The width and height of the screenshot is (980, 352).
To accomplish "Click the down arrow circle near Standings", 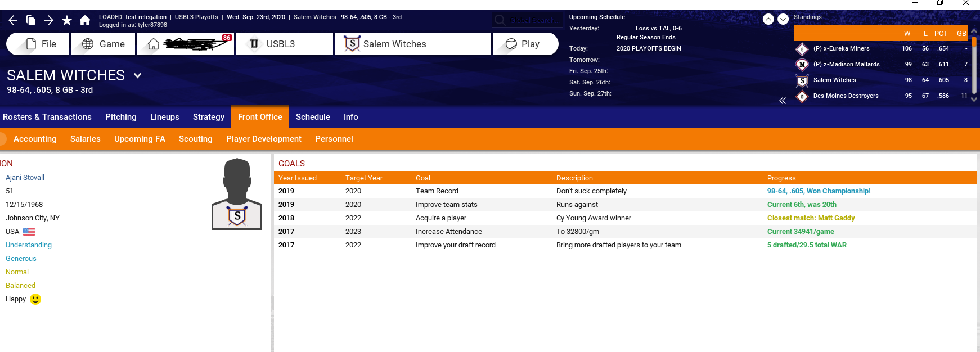I will click(783, 19).
